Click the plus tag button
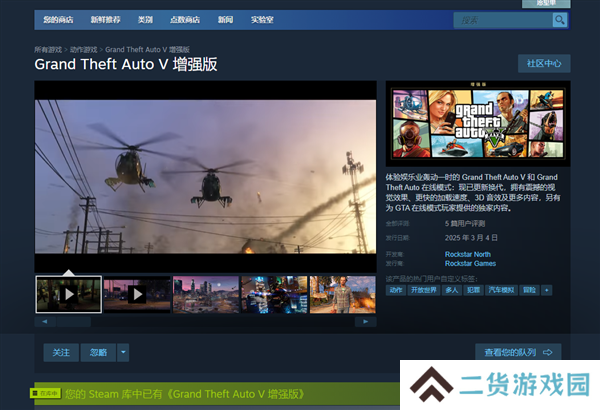The height and width of the screenshot is (410, 600). coord(546,290)
